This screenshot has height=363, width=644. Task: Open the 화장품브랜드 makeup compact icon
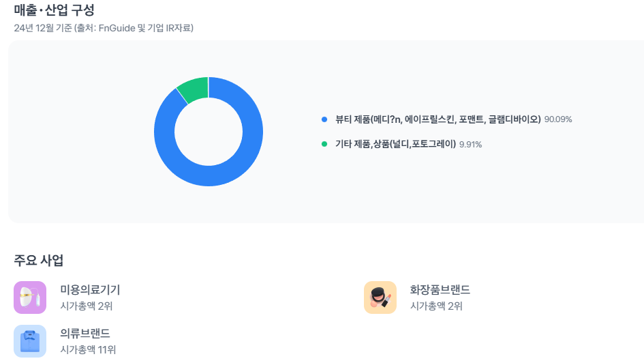pos(380,297)
